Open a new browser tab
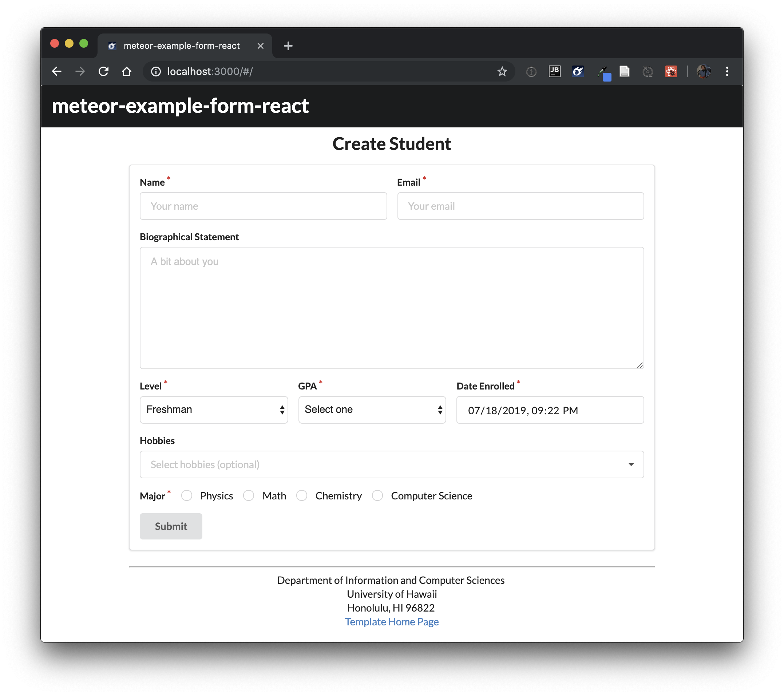This screenshot has height=696, width=784. [288, 46]
